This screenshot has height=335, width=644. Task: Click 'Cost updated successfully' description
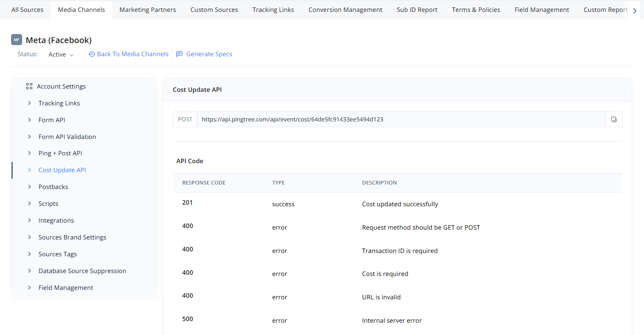coord(400,204)
